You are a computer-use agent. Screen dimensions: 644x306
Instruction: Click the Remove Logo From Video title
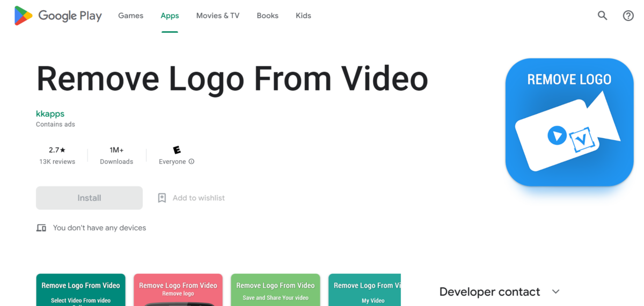pos(232,79)
